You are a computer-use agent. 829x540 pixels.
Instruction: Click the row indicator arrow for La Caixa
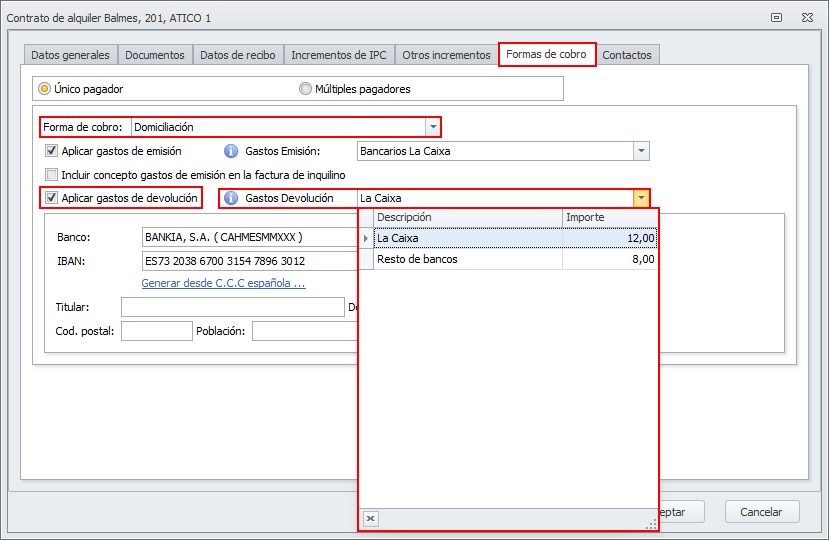pyautogui.click(x=366, y=238)
